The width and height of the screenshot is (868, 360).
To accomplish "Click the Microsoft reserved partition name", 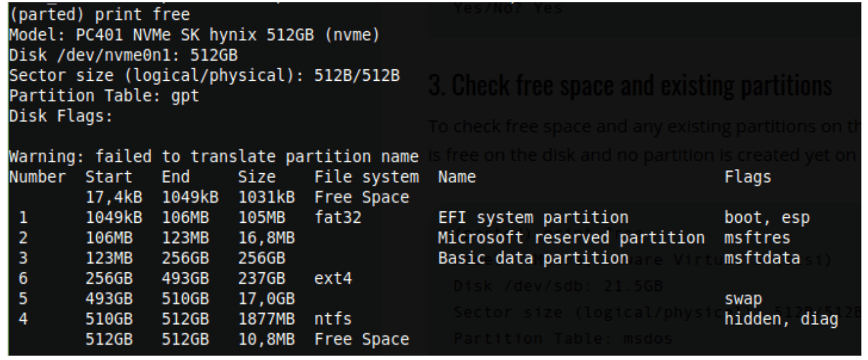I will tap(571, 238).
